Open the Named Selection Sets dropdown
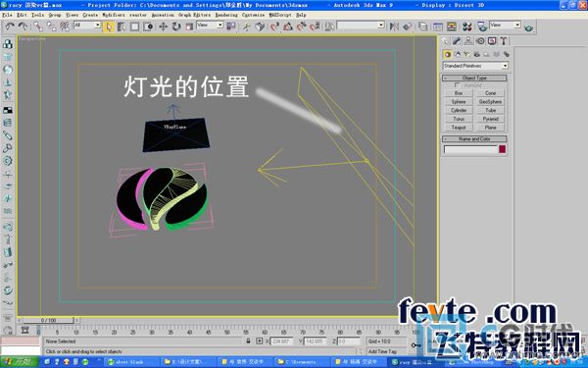 coord(361,26)
